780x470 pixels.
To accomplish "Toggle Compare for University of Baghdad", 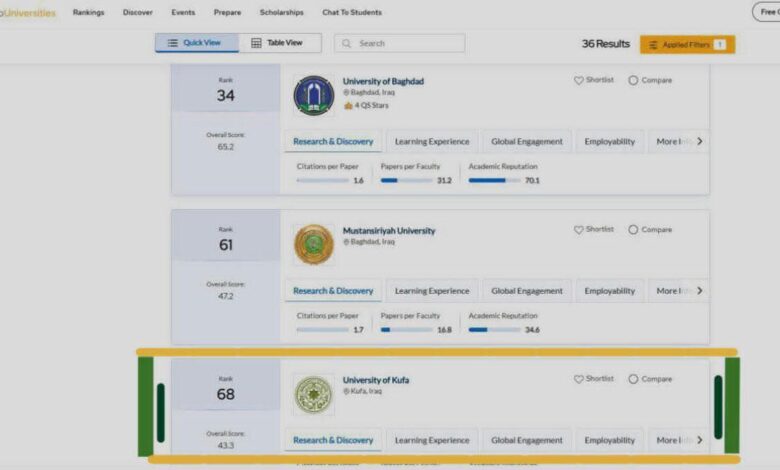I will (x=633, y=80).
